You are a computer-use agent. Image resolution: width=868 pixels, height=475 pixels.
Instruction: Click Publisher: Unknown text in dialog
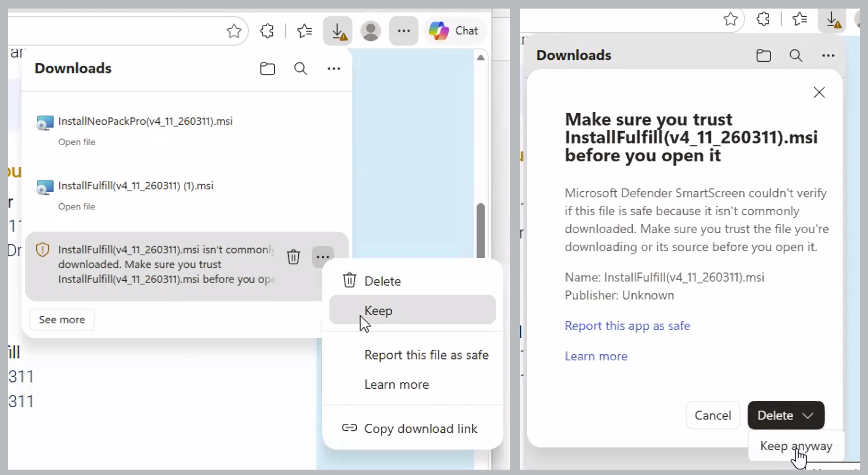point(619,295)
